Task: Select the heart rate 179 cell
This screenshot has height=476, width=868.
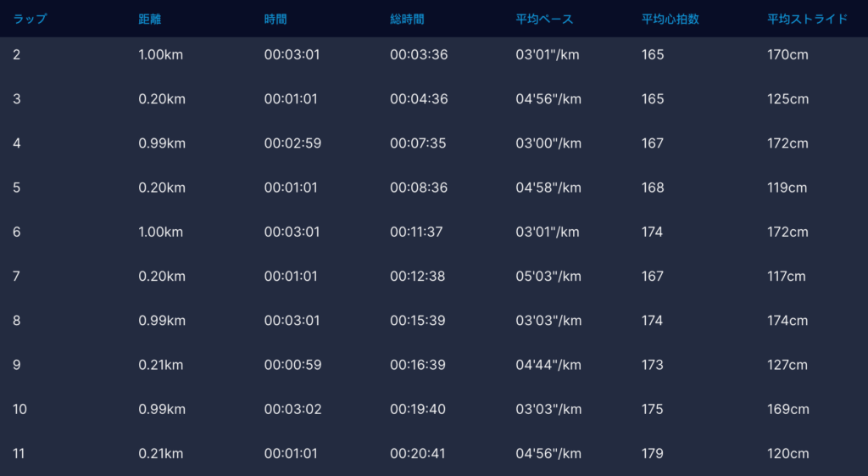Action: (x=653, y=453)
